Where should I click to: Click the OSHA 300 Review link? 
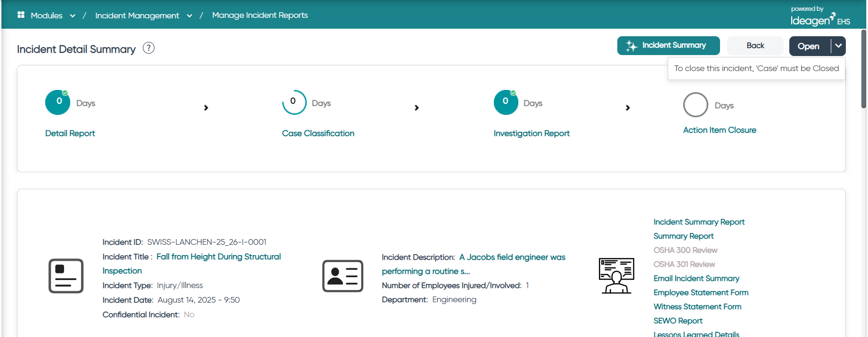pyautogui.click(x=685, y=250)
